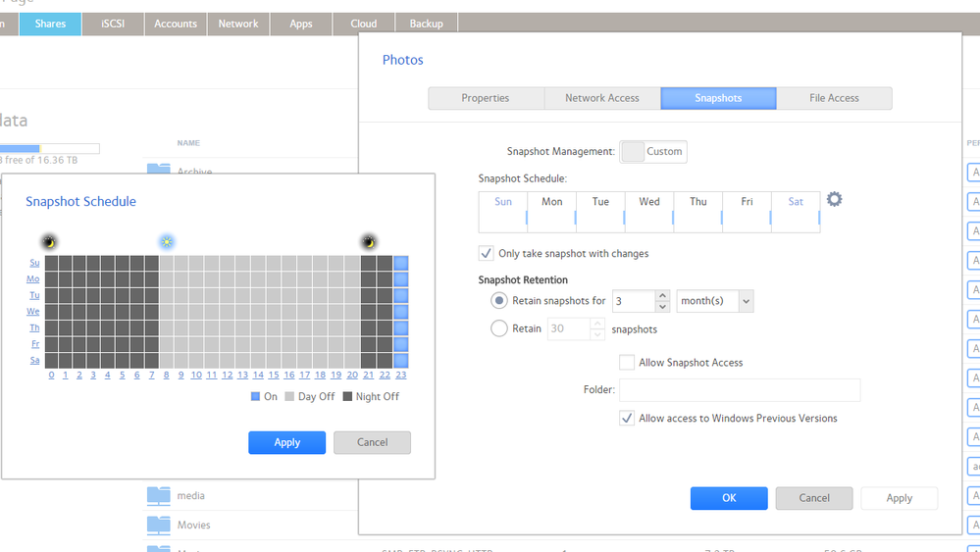Click the media folder icon

click(x=158, y=496)
